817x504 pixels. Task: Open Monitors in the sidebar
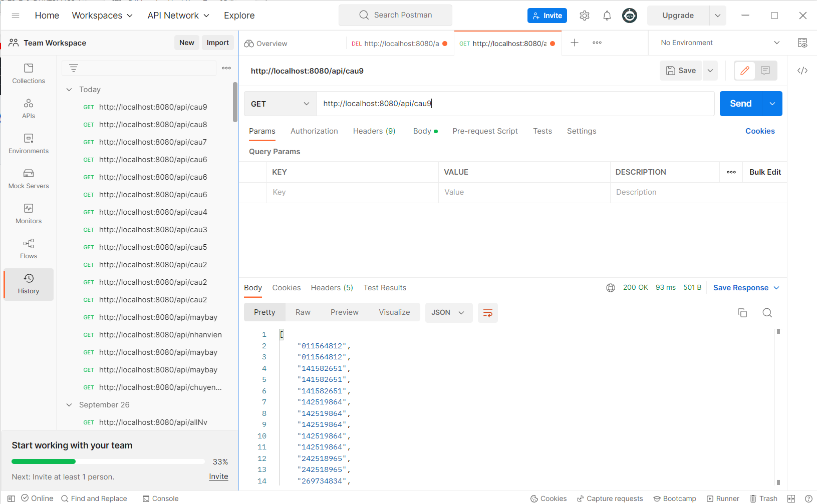[29, 214]
